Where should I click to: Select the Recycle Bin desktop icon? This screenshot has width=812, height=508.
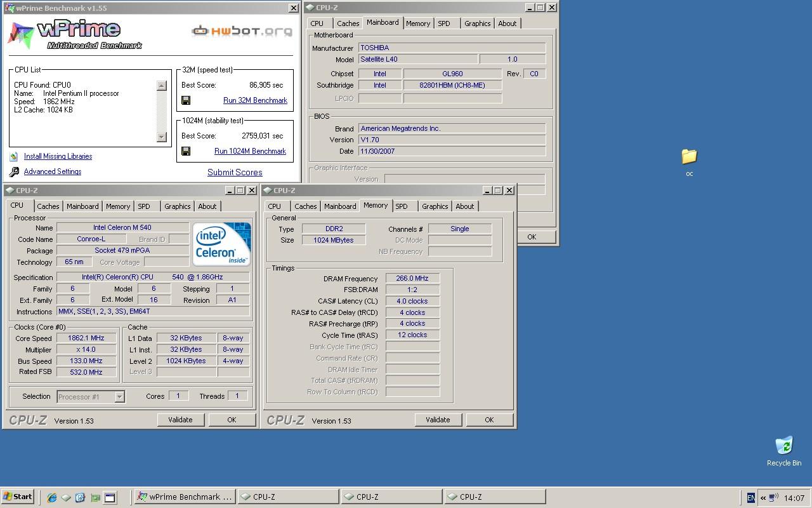[784, 445]
